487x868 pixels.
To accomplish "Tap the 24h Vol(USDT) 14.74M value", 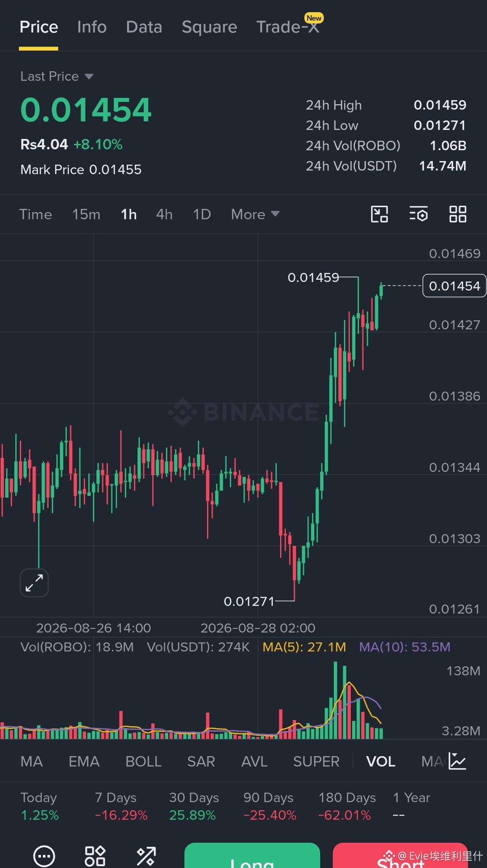I will (x=443, y=166).
